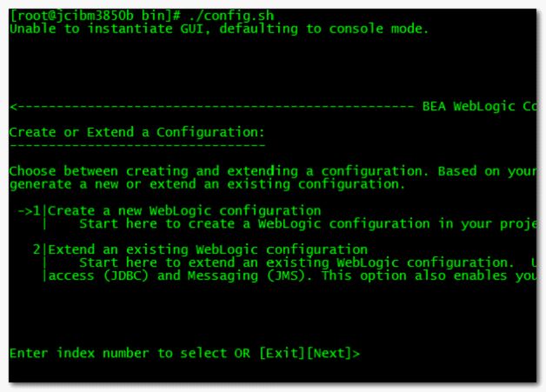
Task: Click 'Start here to extend' description line
Action: point(308,262)
